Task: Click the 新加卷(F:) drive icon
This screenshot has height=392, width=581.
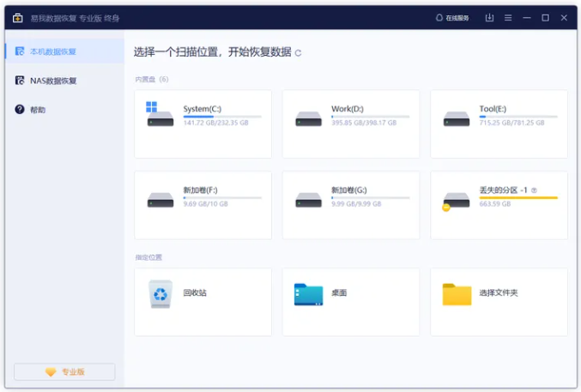Action: click(160, 199)
